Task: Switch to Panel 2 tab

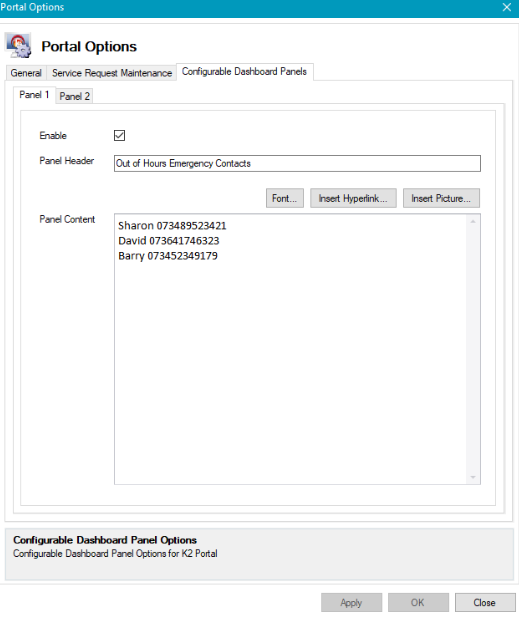Action: (74, 96)
